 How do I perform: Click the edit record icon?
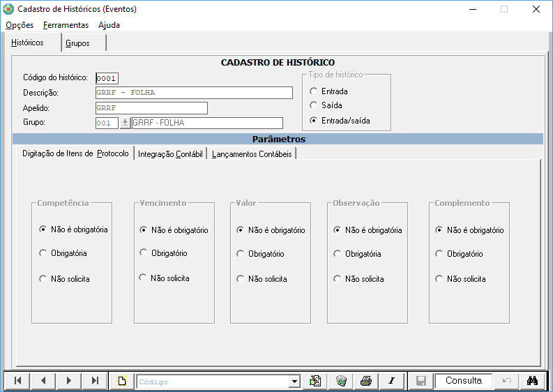[x=315, y=381]
